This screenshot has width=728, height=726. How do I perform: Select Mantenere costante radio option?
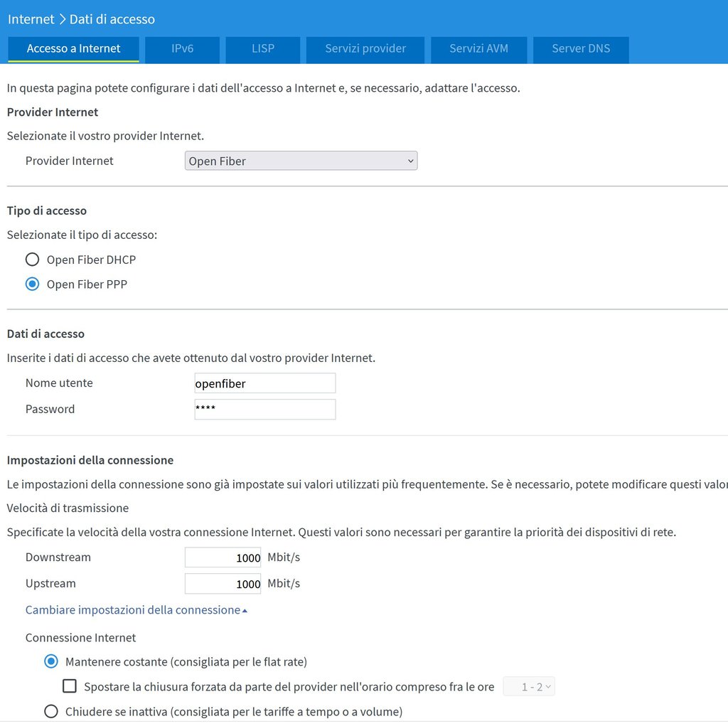coord(51,662)
